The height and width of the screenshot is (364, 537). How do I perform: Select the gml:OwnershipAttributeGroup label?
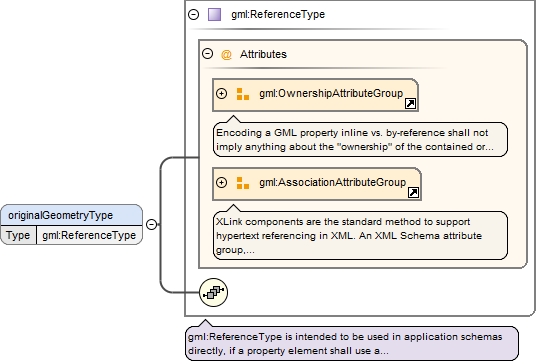point(331,93)
